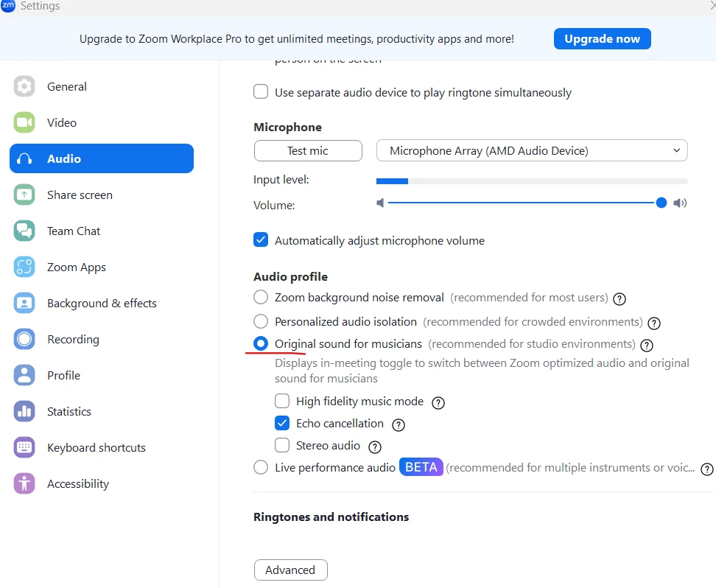Click help icon beside Stereo audio
This screenshot has height=588, width=716.
coord(375,447)
